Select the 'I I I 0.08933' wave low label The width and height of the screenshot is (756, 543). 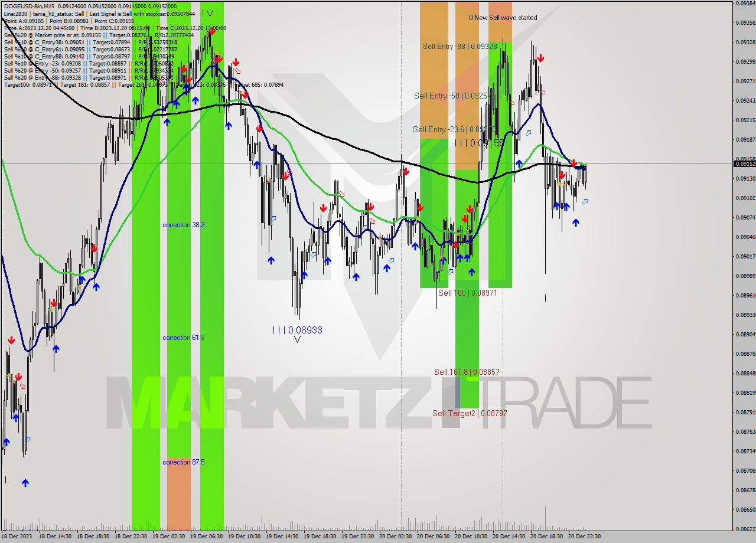[x=297, y=330]
